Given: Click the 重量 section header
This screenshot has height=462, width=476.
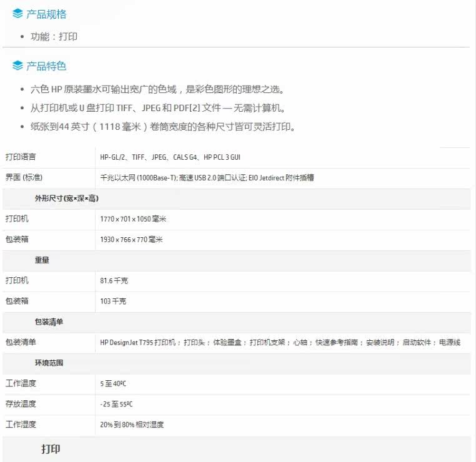Looking at the screenshot, I should 42,260.
